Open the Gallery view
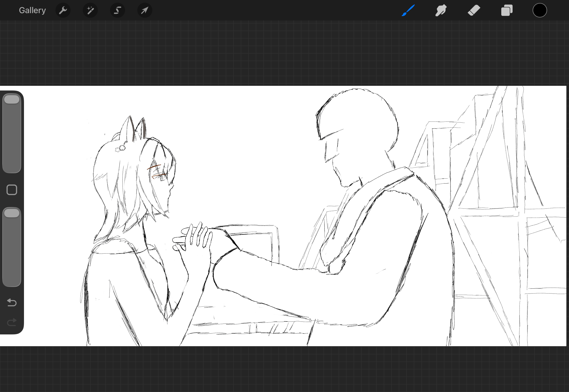Screen dimensions: 569x392 (x=32, y=10)
